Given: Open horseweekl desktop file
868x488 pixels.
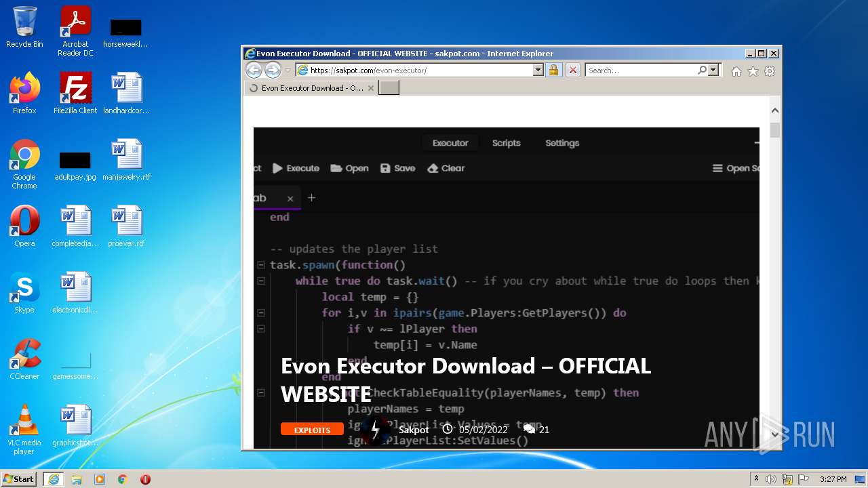Looking at the screenshot, I should [x=126, y=33].
